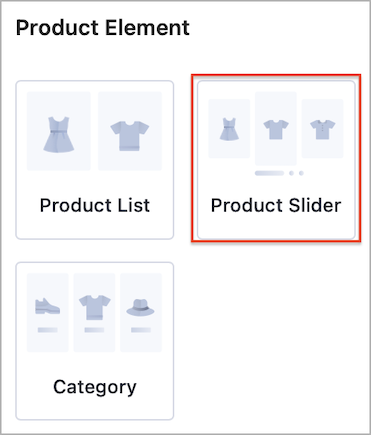Add the Category element card

click(95, 341)
